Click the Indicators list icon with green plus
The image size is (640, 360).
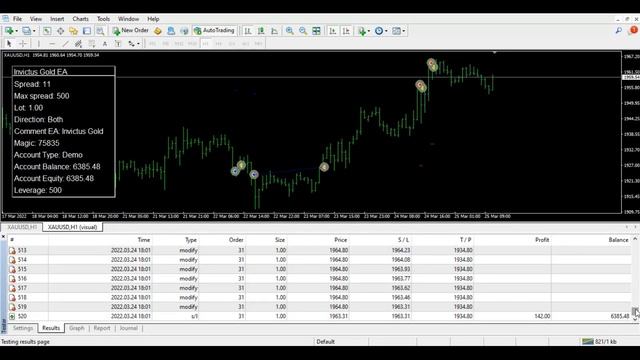point(362,31)
